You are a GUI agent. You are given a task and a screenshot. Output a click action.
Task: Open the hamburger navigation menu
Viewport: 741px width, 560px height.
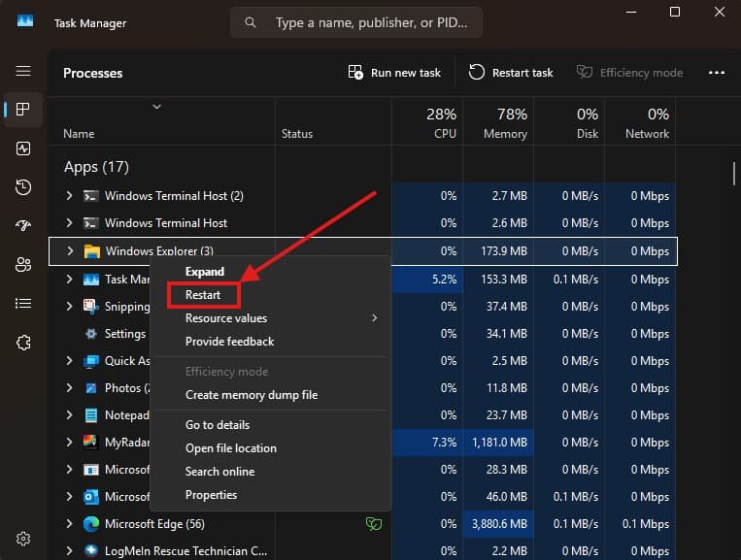23,71
